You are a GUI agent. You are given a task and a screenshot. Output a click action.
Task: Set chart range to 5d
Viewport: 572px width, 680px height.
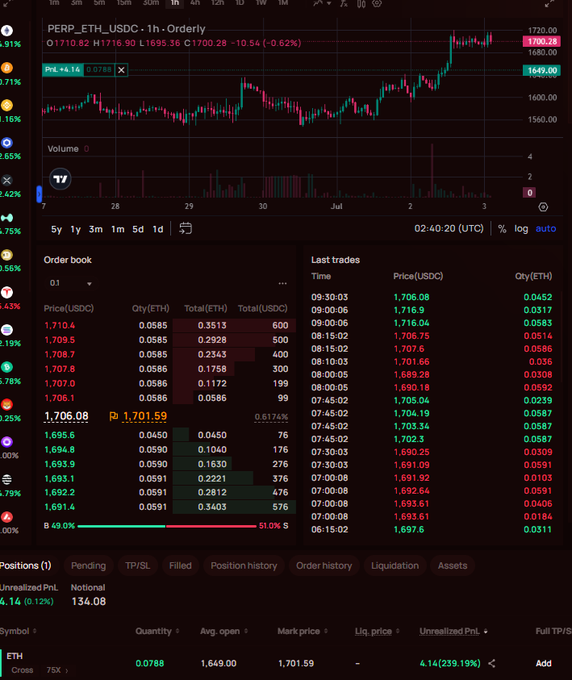138,229
